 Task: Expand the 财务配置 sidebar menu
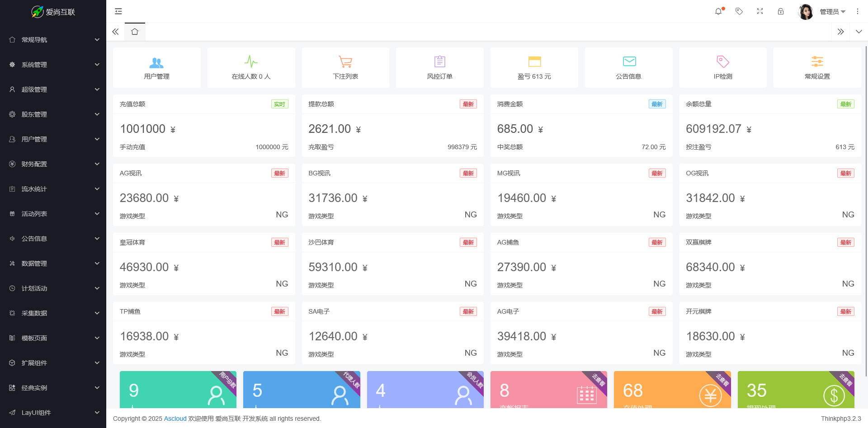point(53,164)
